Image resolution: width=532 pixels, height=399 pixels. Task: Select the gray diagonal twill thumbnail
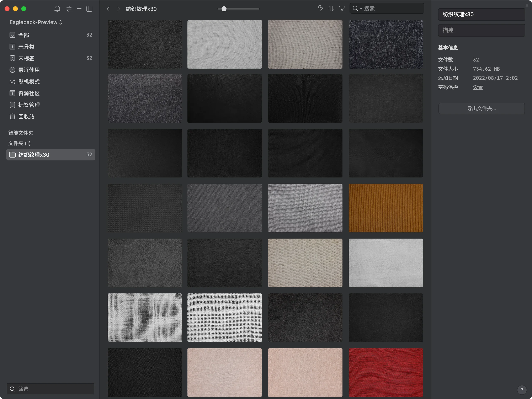[x=225, y=208]
